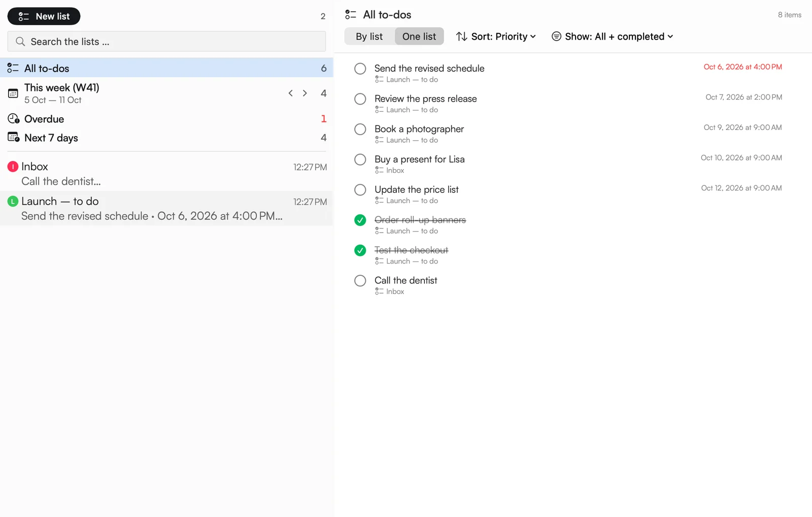Click the All to-dos header list icon

[351, 15]
